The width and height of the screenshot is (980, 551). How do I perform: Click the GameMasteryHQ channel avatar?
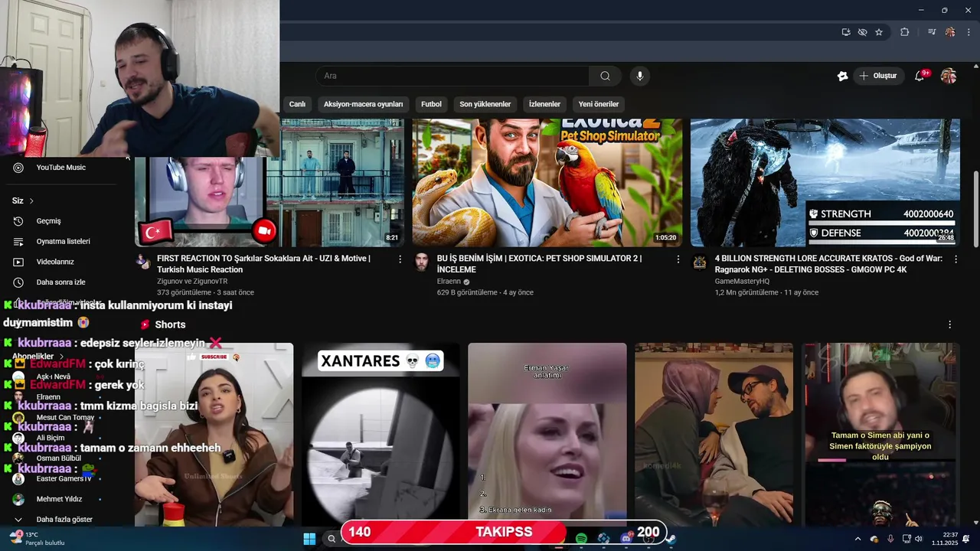[x=700, y=262]
